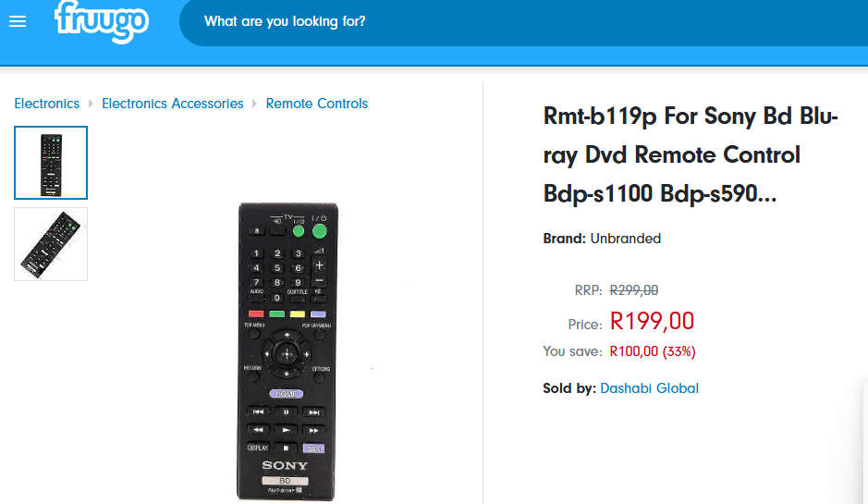Select the second angled remote thumbnail
This screenshot has height=504, width=868.
[51, 244]
